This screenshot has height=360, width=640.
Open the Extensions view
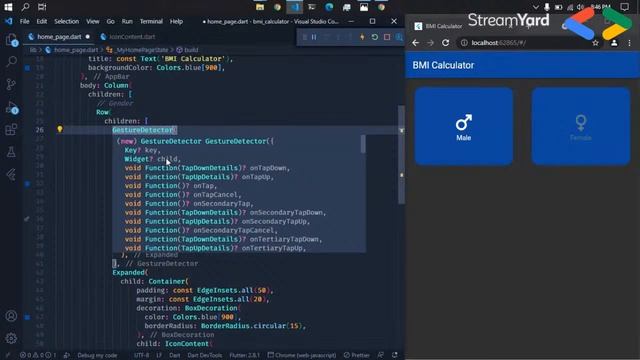tap(11, 130)
